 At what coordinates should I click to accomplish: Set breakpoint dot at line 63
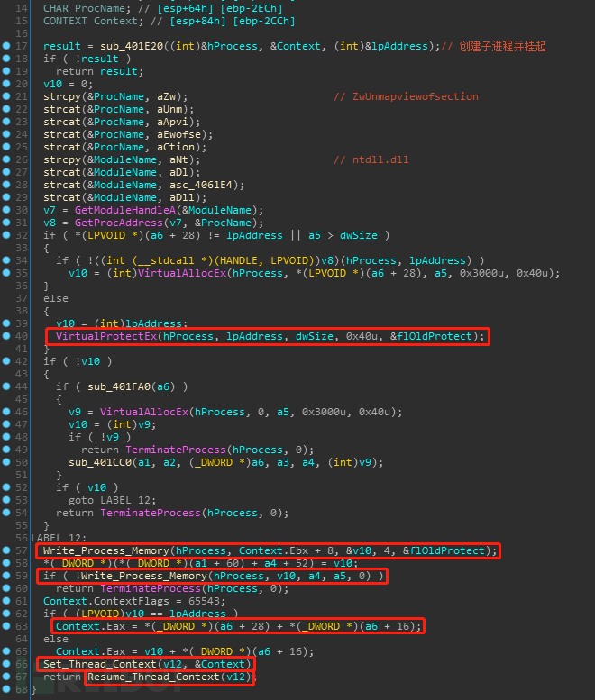(6, 626)
